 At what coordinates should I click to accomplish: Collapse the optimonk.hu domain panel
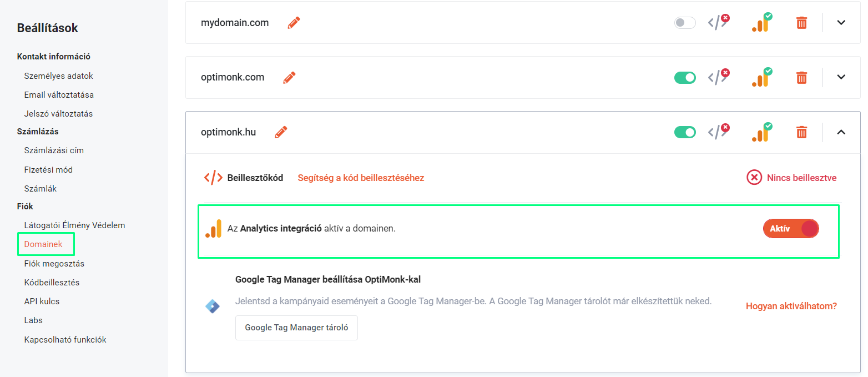click(x=841, y=132)
